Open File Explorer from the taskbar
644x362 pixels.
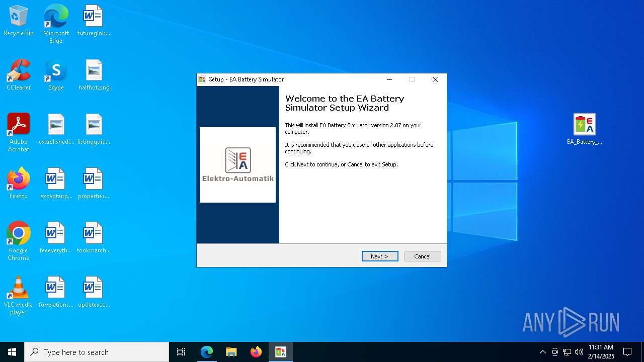(231, 352)
